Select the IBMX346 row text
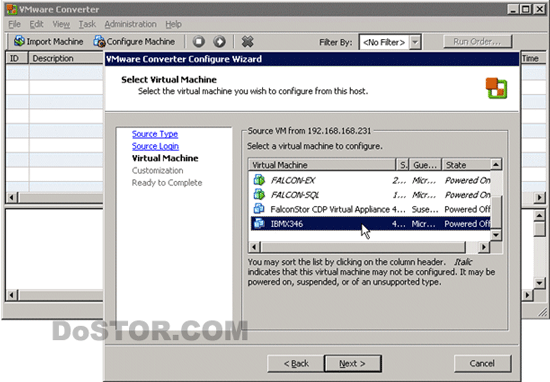The width and height of the screenshot is (550, 382). point(287,224)
